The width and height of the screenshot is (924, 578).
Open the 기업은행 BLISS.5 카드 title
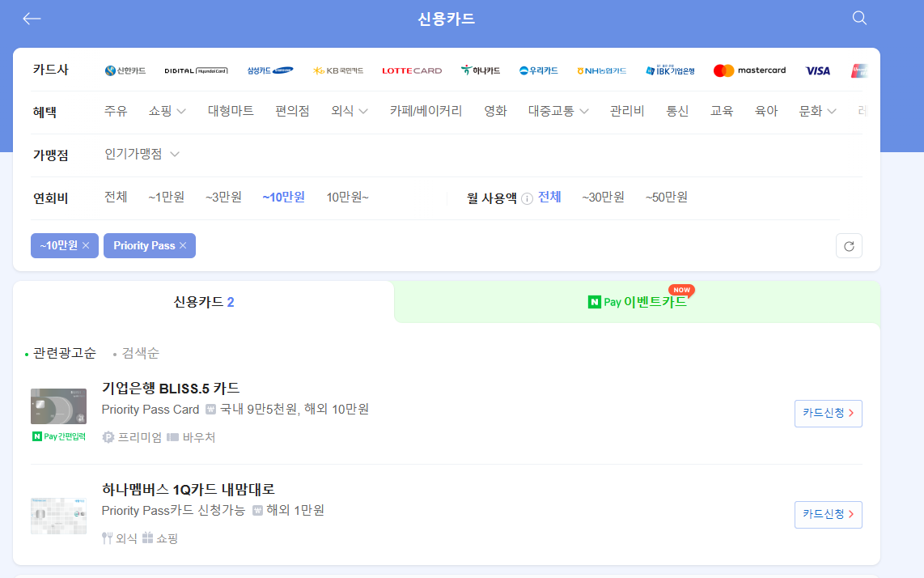pos(171,388)
